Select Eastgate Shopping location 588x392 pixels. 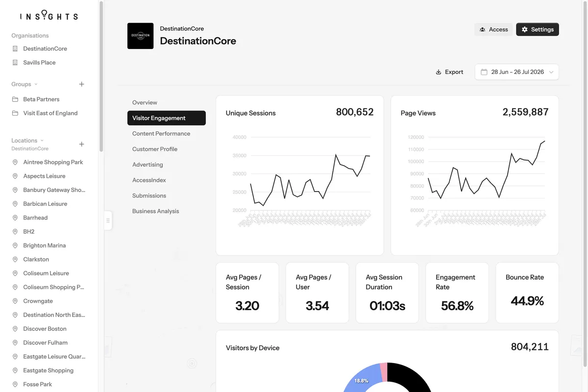coord(49,370)
